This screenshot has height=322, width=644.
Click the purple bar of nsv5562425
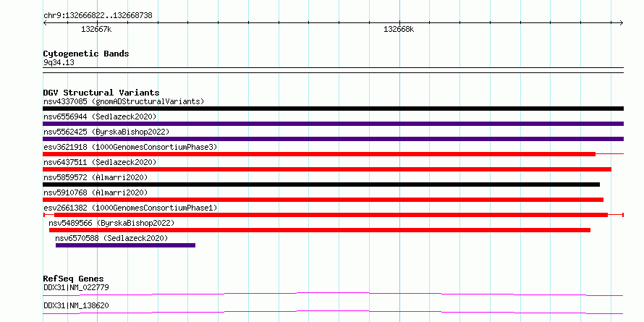pyautogui.click(x=333, y=139)
